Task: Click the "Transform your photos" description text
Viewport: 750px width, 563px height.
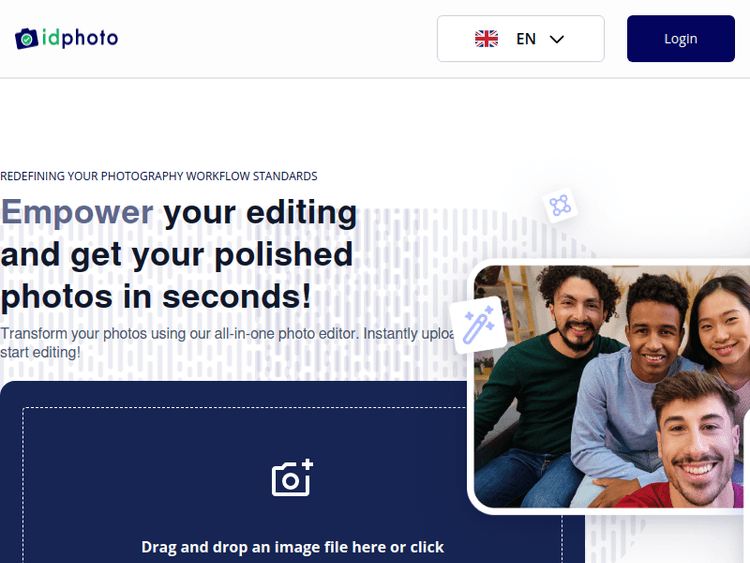Action: click(x=220, y=334)
